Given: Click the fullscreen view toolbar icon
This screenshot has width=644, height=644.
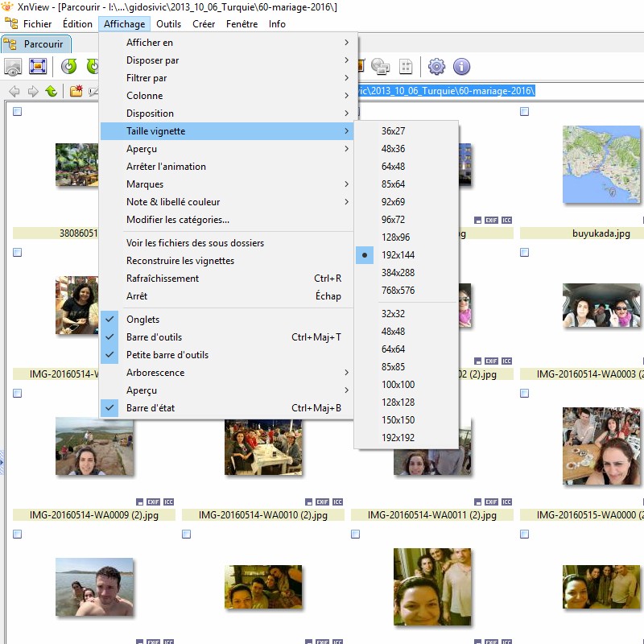Looking at the screenshot, I should (x=38, y=67).
